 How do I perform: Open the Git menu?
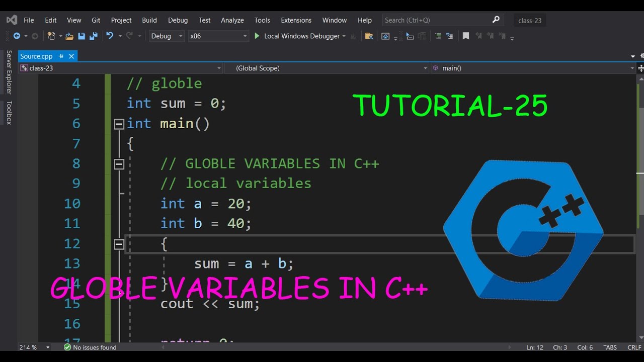tap(96, 20)
